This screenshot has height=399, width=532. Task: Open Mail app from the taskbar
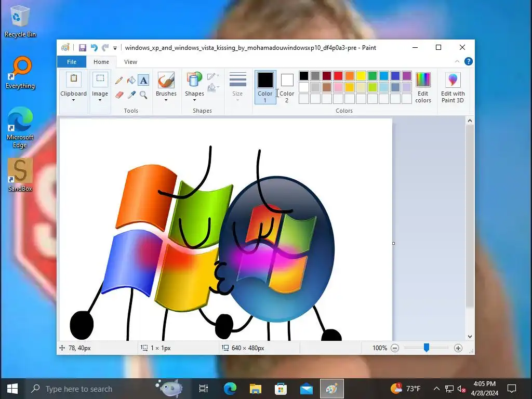[x=307, y=389]
